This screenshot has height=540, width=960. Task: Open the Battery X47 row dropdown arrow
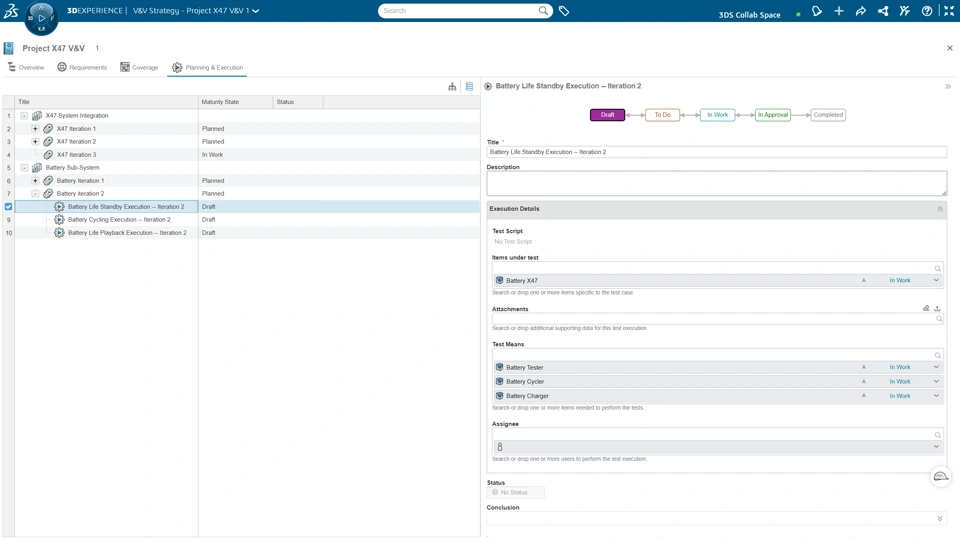click(936, 280)
